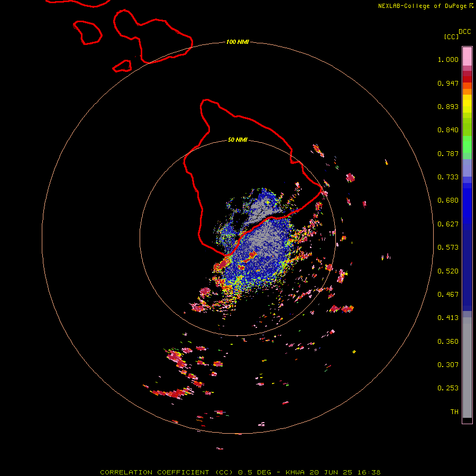This screenshot has width=476, height=476.
Task: Click the 0.253 color scale value
Action: (448, 388)
